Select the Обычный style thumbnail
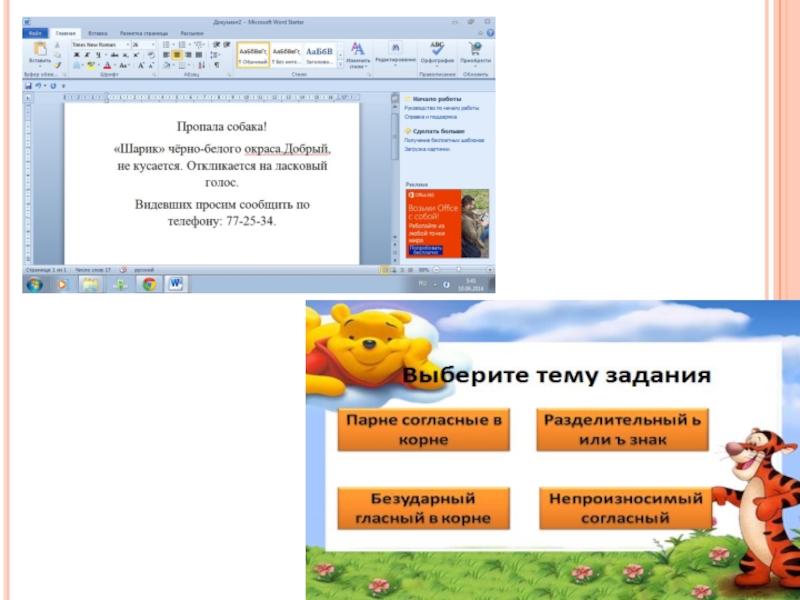This screenshot has width=800, height=600. (253, 55)
